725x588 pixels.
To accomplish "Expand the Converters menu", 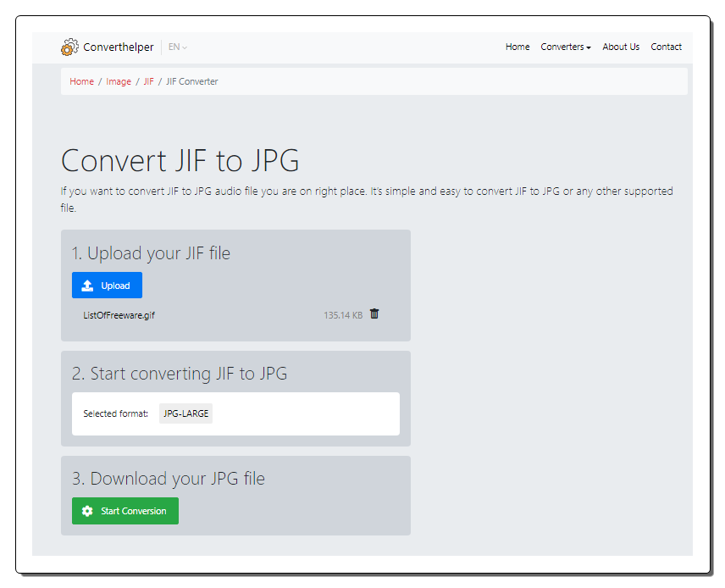I will tap(566, 47).
